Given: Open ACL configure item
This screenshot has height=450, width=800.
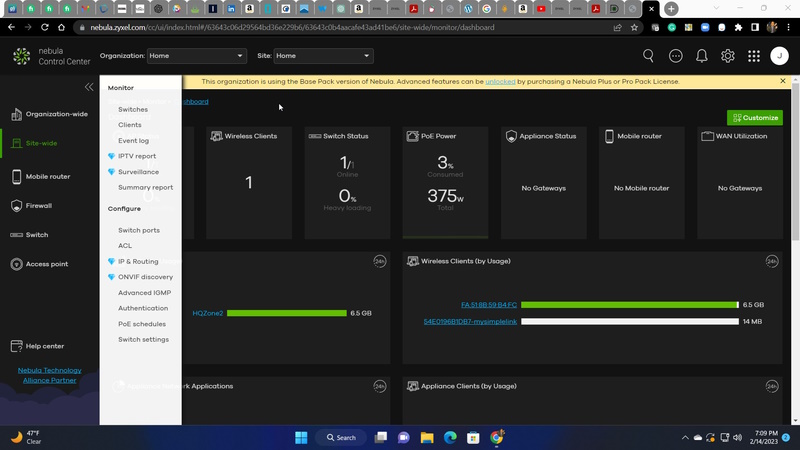Looking at the screenshot, I should (x=125, y=246).
